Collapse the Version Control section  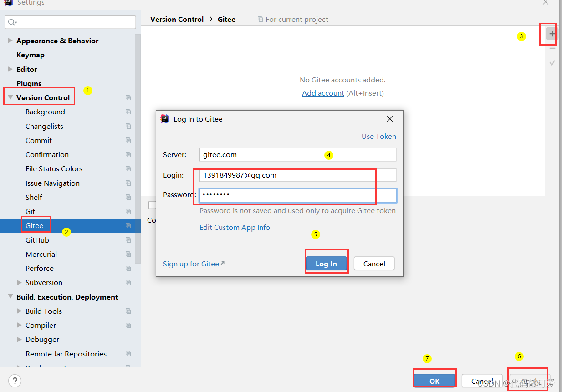point(10,97)
